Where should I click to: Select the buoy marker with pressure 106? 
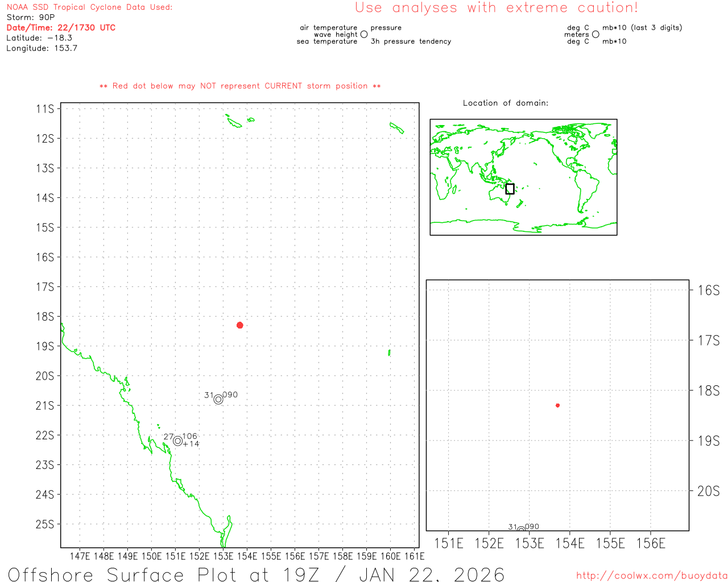(x=177, y=441)
